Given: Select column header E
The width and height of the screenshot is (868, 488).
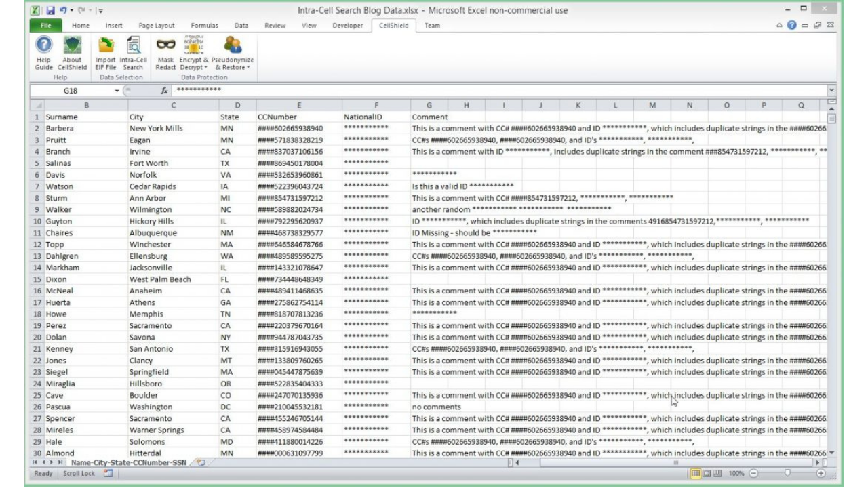Looking at the screenshot, I should tap(298, 105).
